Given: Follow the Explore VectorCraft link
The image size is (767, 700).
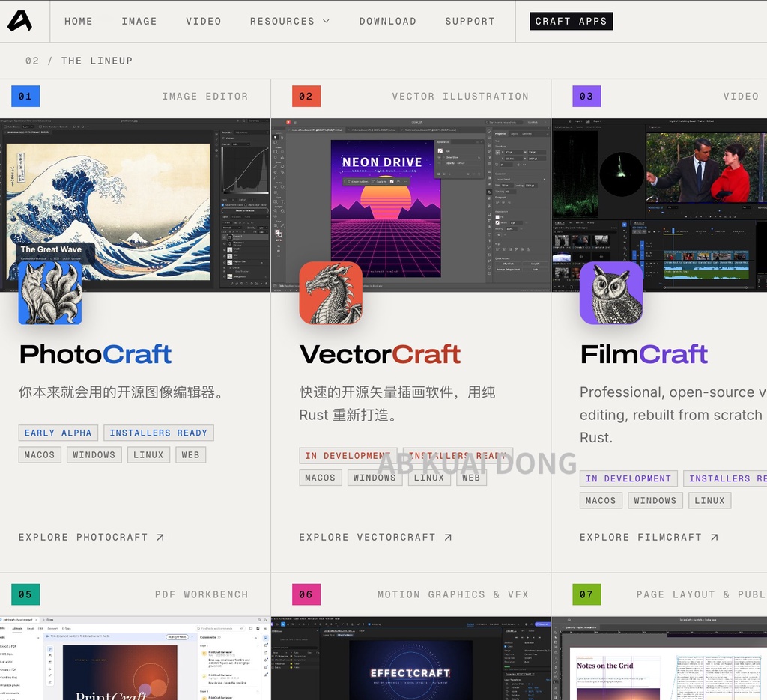Looking at the screenshot, I should tap(376, 538).
